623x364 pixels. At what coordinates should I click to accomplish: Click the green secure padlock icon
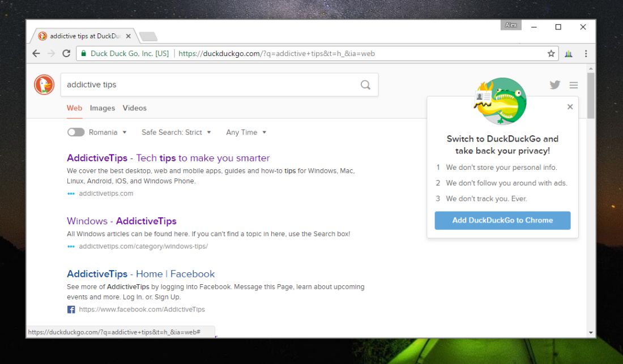tap(83, 53)
